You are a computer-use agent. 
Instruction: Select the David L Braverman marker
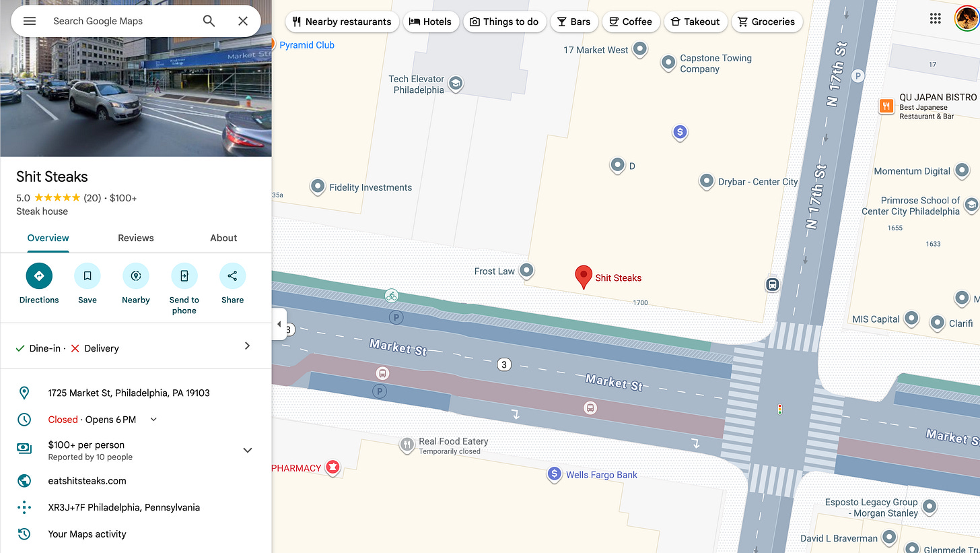889,538
